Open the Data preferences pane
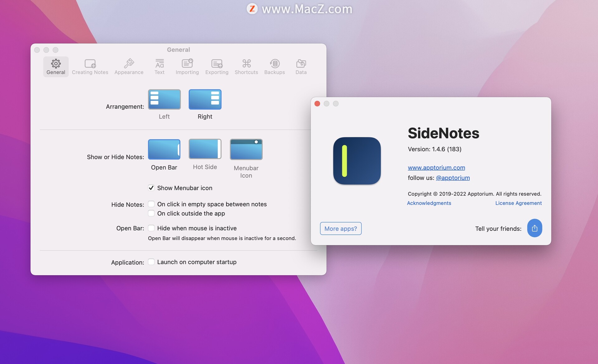Image resolution: width=598 pixels, height=364 pixels. (301, 67)
